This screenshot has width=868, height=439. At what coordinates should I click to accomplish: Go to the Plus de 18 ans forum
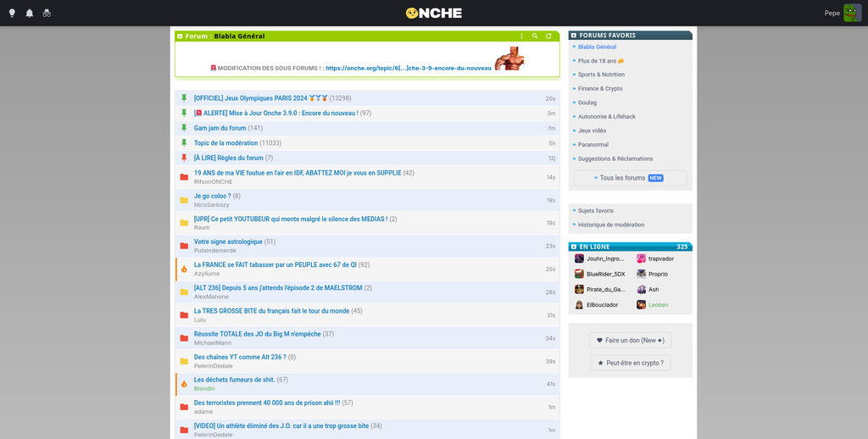601,61
